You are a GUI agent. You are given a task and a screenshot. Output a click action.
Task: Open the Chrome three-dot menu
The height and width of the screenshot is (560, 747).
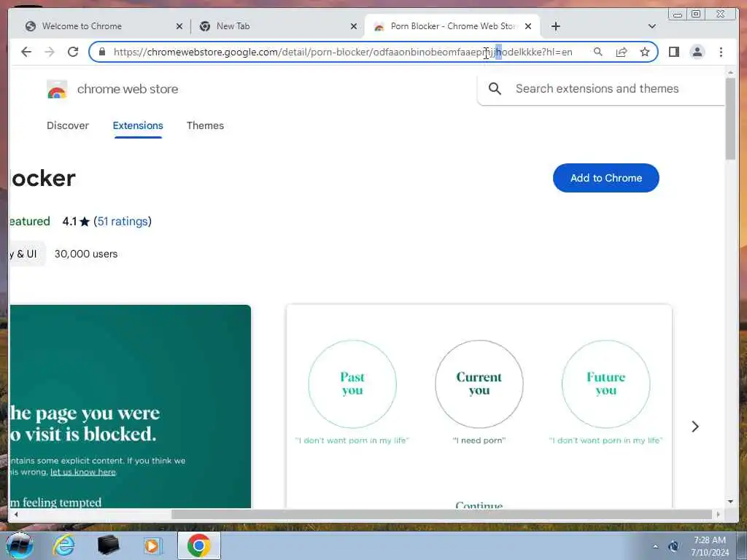click(x=721, y=52)
